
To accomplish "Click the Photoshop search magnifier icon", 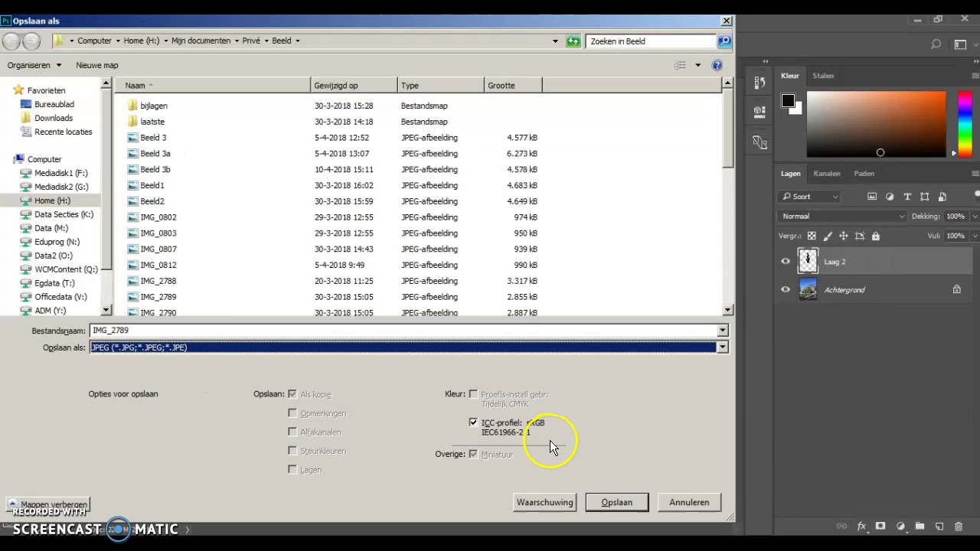I will click(x=936, y=44).
